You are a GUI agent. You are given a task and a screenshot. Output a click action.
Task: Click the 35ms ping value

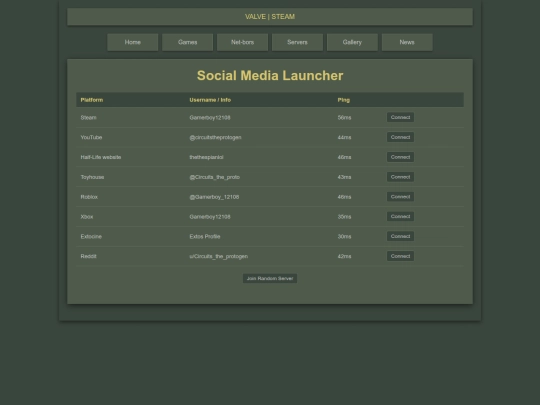pyautogui.click(x=344, y=217)
